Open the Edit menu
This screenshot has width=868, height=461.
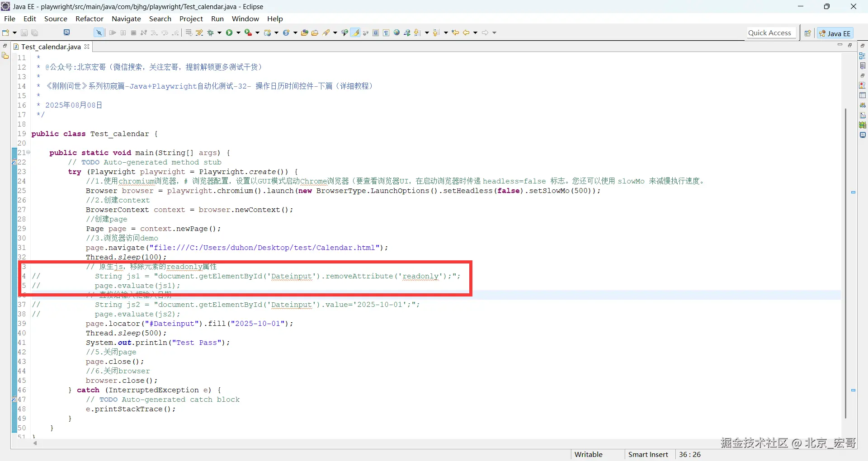point(30,19)
